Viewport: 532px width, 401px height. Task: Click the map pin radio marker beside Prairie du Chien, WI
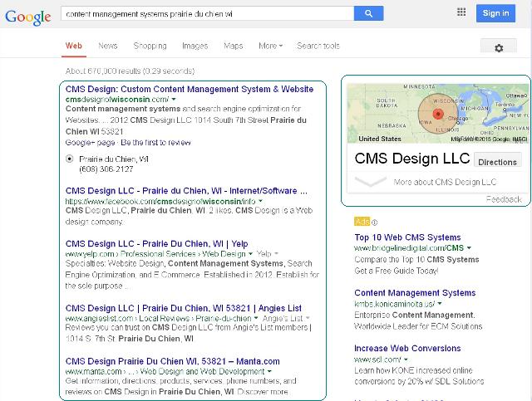coord(70,159)
